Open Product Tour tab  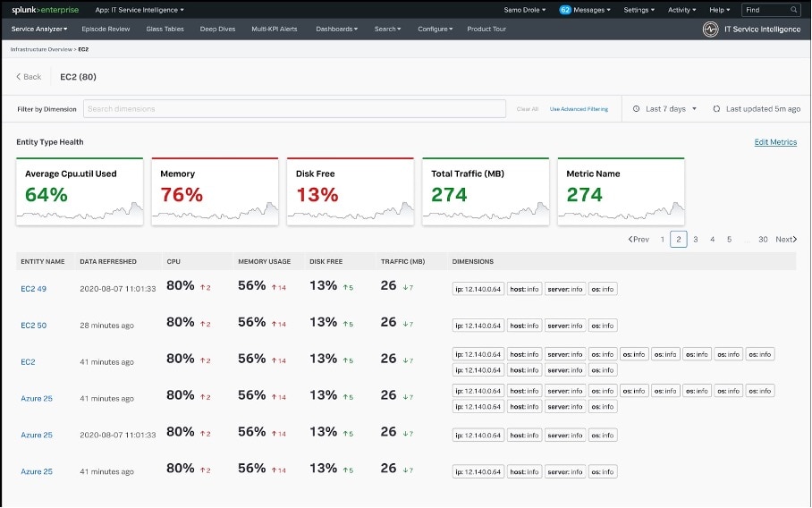(x=486, y=29)
